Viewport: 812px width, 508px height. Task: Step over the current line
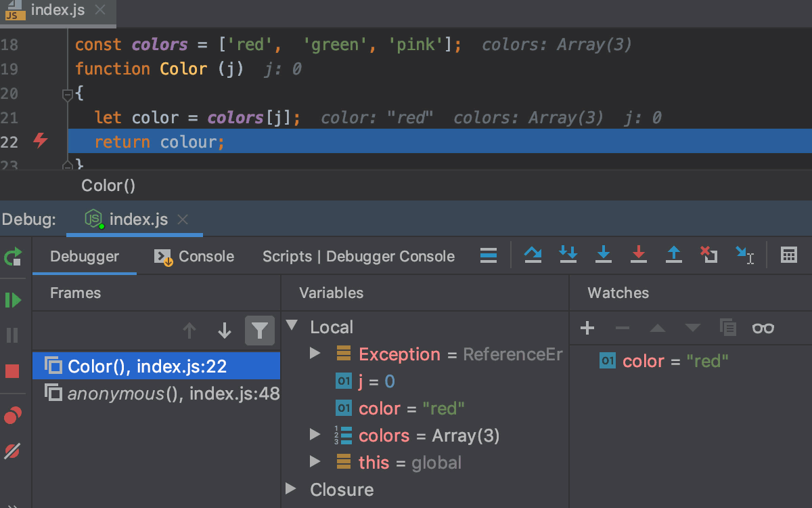tap(533, 255)
